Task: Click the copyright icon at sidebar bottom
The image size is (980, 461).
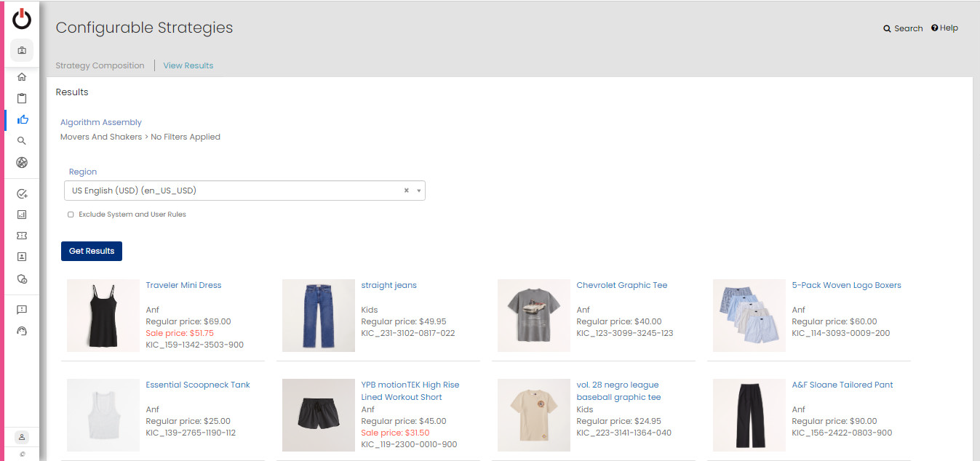Action: click(22, 454)
